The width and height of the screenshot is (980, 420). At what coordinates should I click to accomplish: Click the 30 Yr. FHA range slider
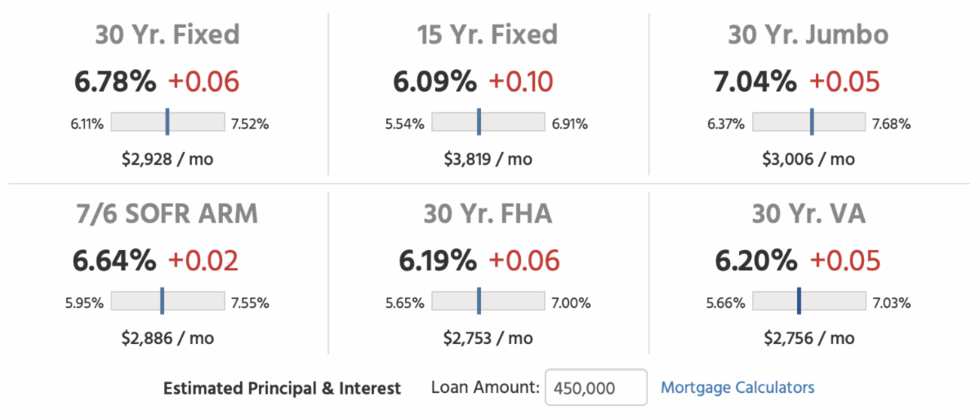coord(488,302)
